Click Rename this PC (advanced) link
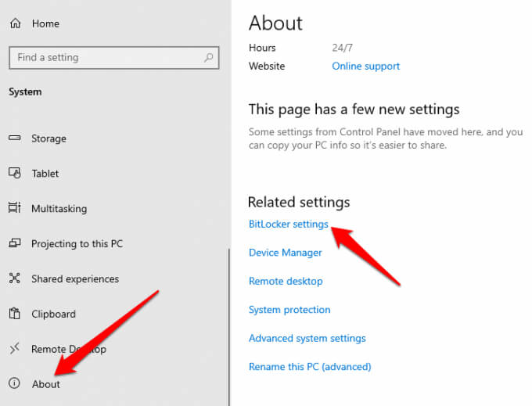The image size is (532, 406). point(309,366)
